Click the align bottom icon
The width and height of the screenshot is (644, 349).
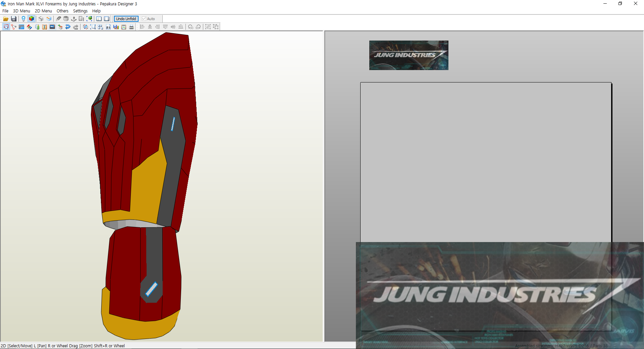tap(181, 27)
